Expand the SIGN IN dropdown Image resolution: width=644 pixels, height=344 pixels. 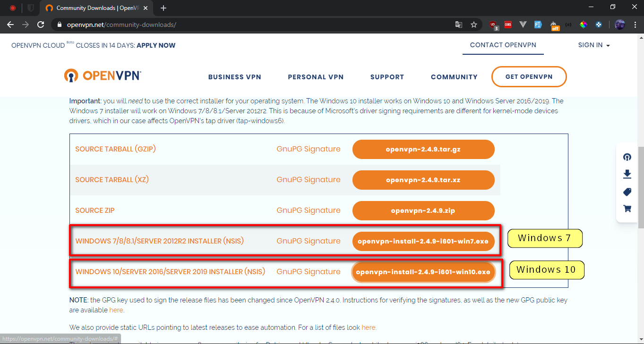click(593, 45)
